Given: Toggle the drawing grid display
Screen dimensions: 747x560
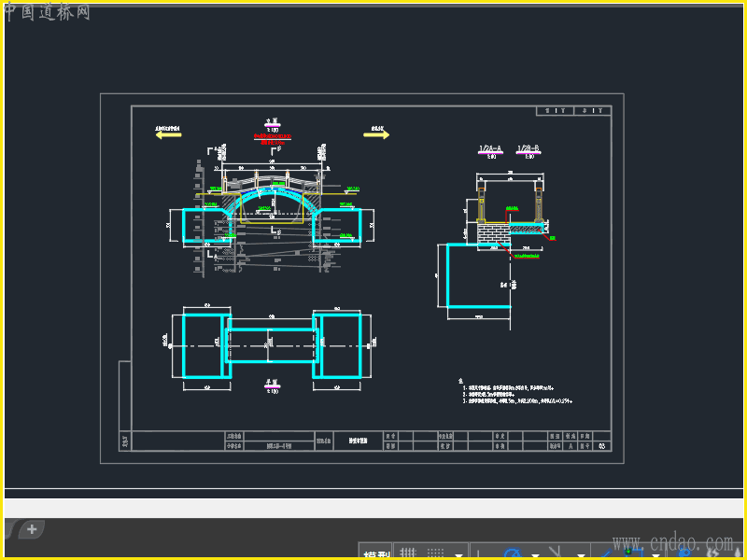Looking at the screenshot, I should pos(408,552).
